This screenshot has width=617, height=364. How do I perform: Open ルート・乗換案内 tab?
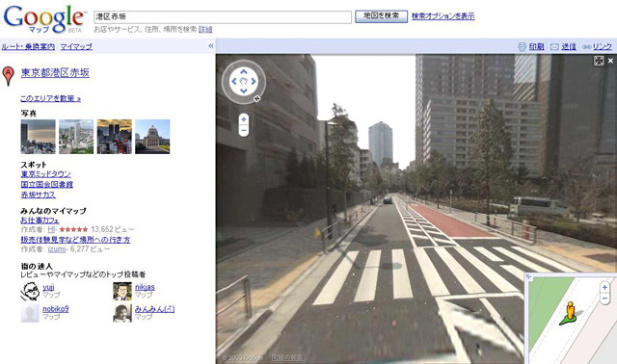point(28,46)
